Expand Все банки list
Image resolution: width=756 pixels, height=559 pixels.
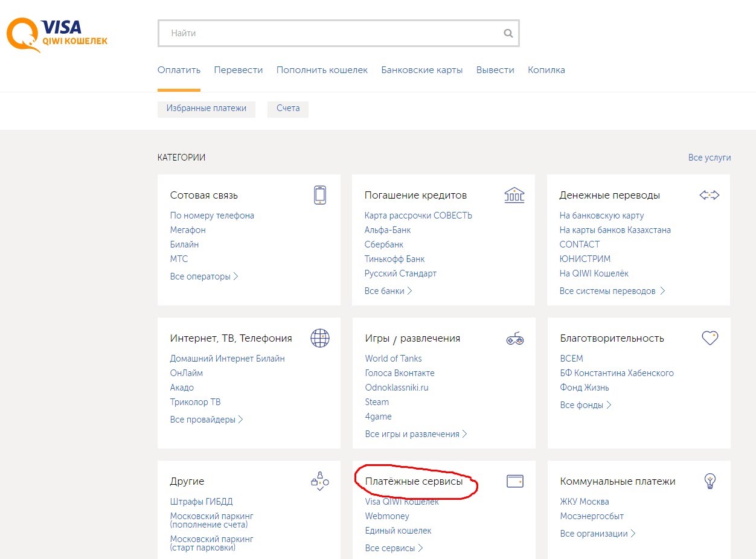coord(388,291)
